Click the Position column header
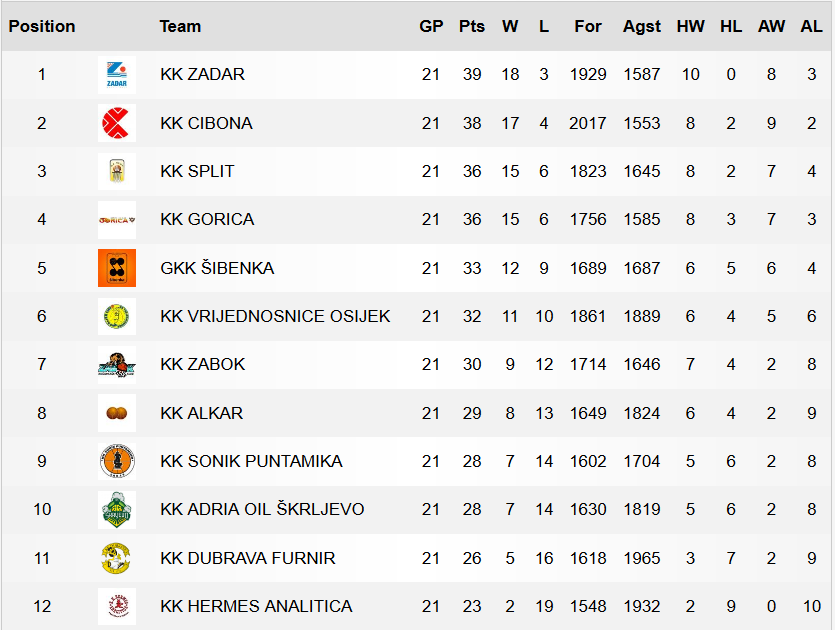 click(x=42, y=26)
